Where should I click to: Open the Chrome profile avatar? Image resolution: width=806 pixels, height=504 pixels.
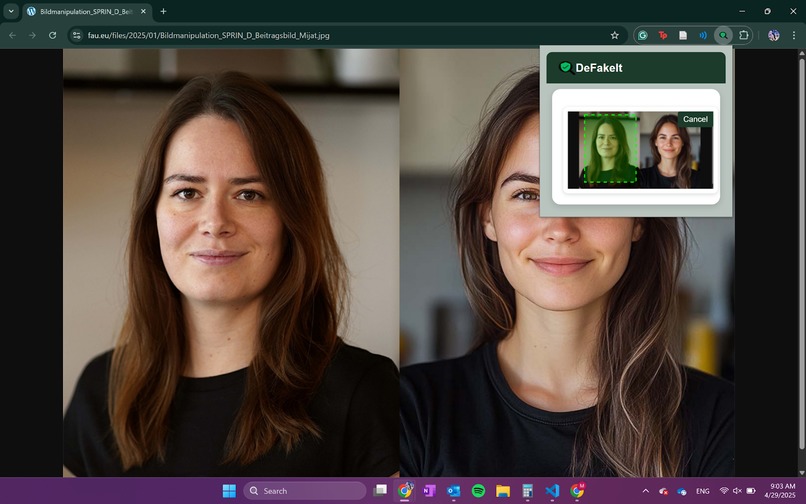pos(774,35)
